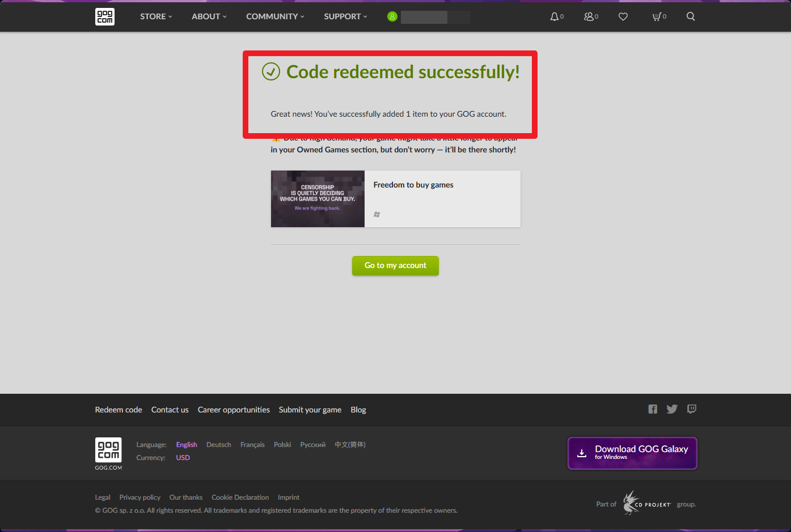
Task: Expand the COMMUNITY menu
Action: click(275, 16)
